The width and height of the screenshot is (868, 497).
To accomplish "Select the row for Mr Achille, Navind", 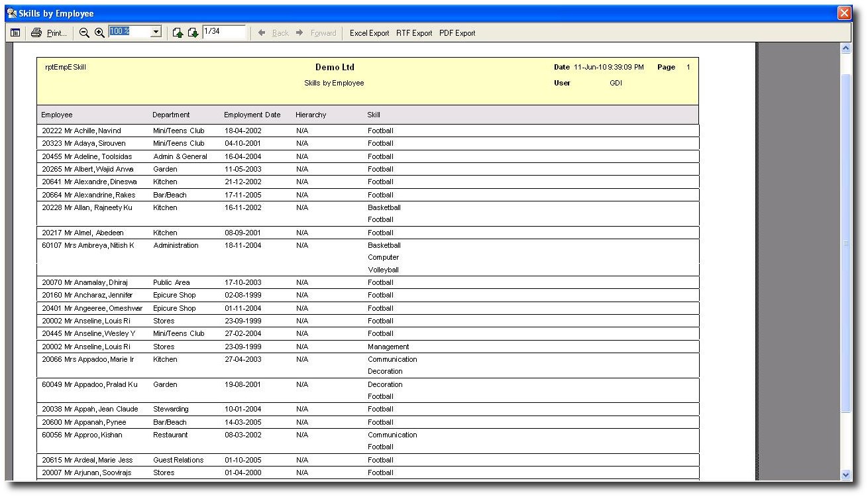I will pos(81,131).
